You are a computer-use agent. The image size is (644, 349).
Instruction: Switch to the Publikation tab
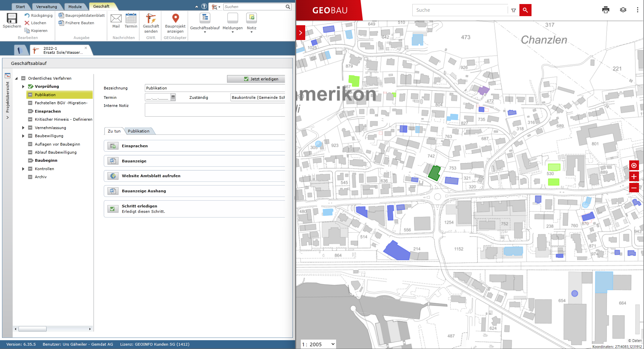tap(139, 131)
